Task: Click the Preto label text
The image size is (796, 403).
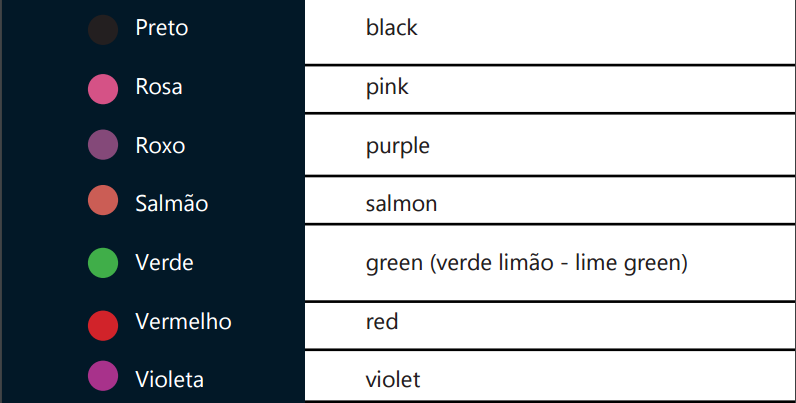Action: click(x=162, y=29)
